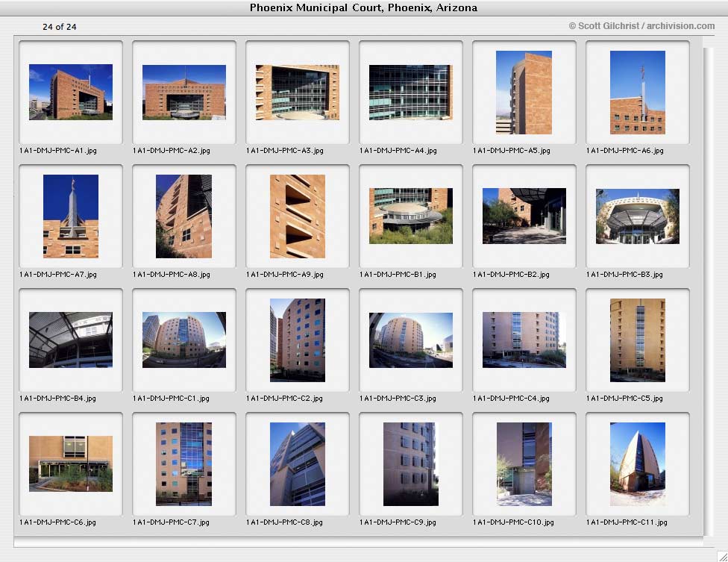Click the filename label 1A1-DMJ-PMC-C7.jpg
Screen dimensions: 728x562
[x=171, y=522]
